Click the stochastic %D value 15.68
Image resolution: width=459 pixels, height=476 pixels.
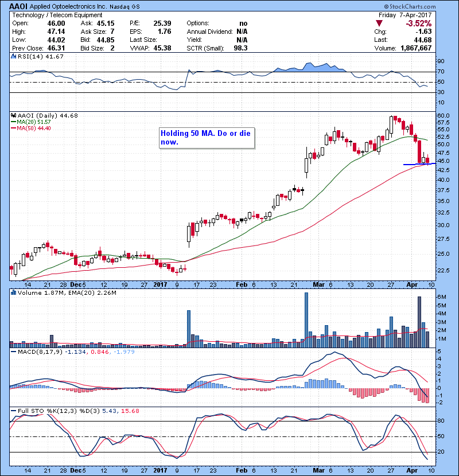point(130,411)
